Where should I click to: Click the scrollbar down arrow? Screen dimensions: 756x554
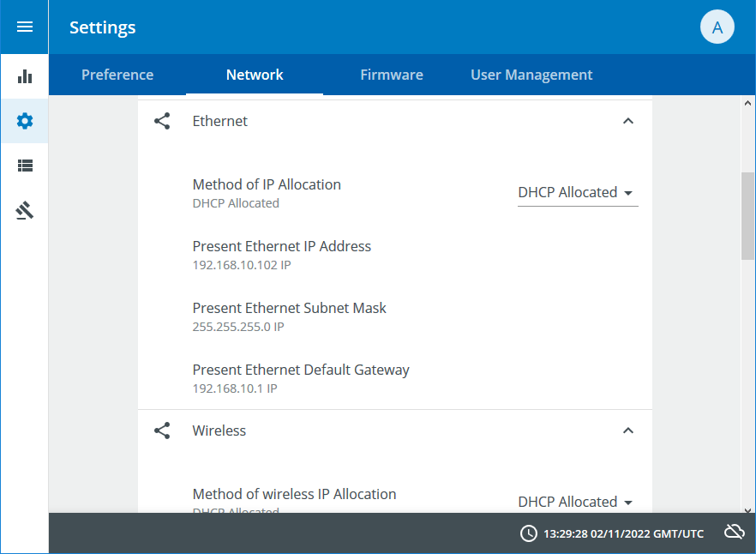point(748,506)
